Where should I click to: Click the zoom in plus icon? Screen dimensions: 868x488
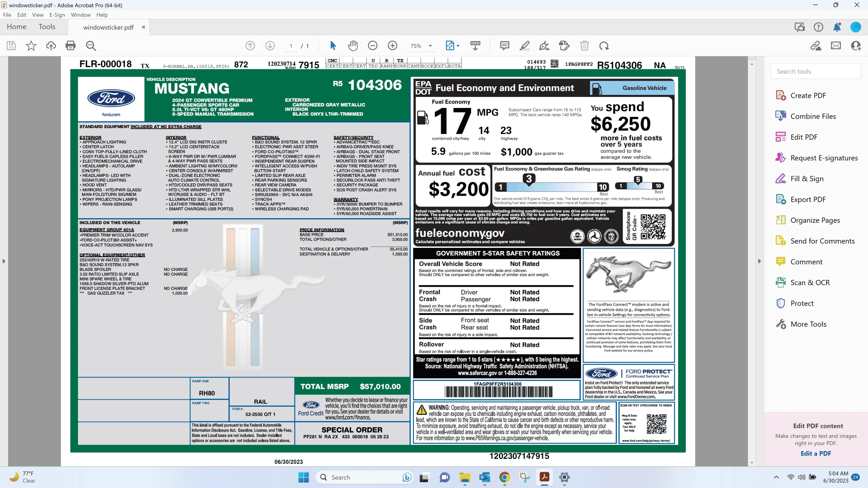[x=393, y=45]
